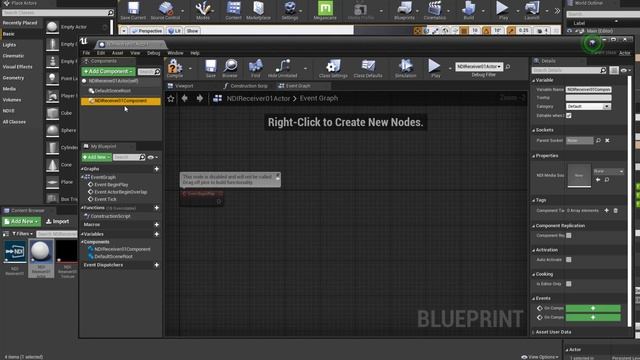Screen dimensions: 640x360
Task: Click the Compile toolbar icon
Action: 175,67
